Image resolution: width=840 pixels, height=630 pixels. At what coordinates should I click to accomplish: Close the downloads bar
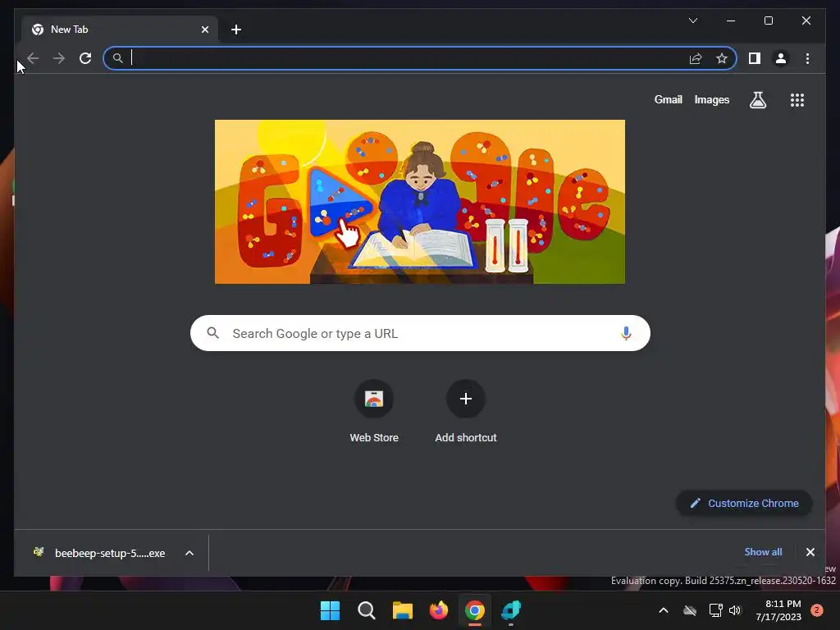coord(810,552)
